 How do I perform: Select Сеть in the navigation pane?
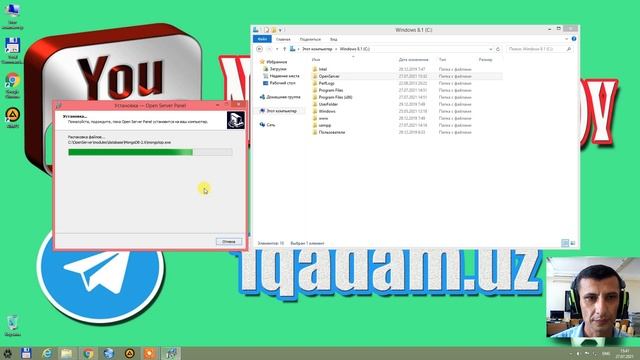tap(271, 125)
